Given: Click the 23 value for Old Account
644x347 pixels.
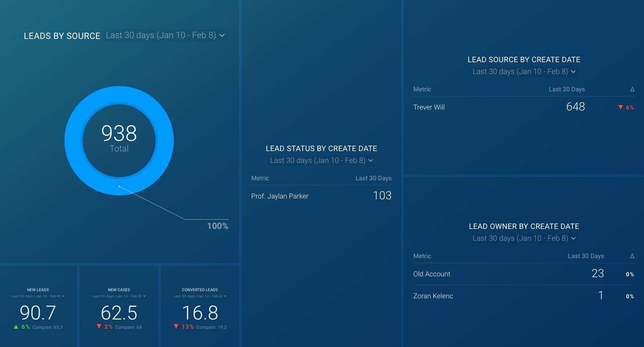Looking at the screenshot, I should 597,274.
